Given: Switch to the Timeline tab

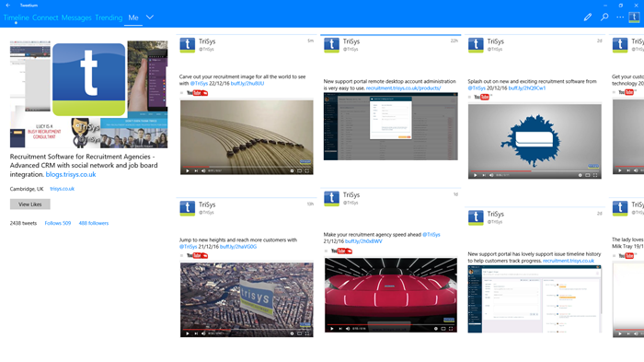Looking at the screenshot, I should click(16, 18).
